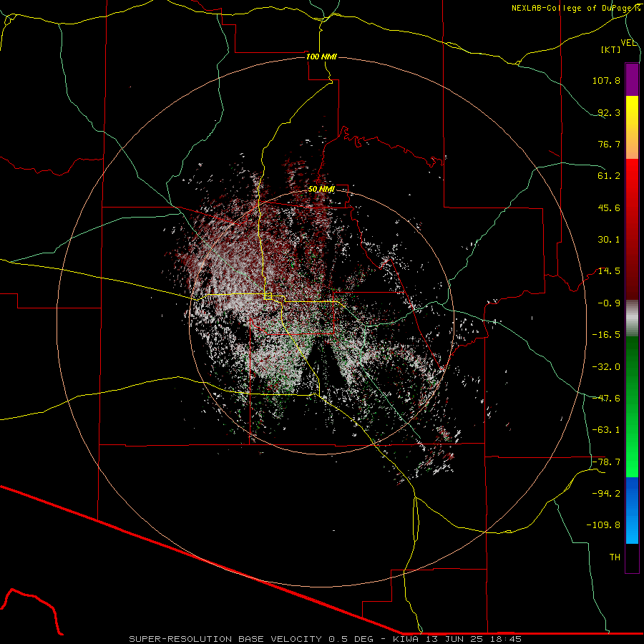Click the TH threshold label
The image size is (644, 644).
[x=615, y=557]
